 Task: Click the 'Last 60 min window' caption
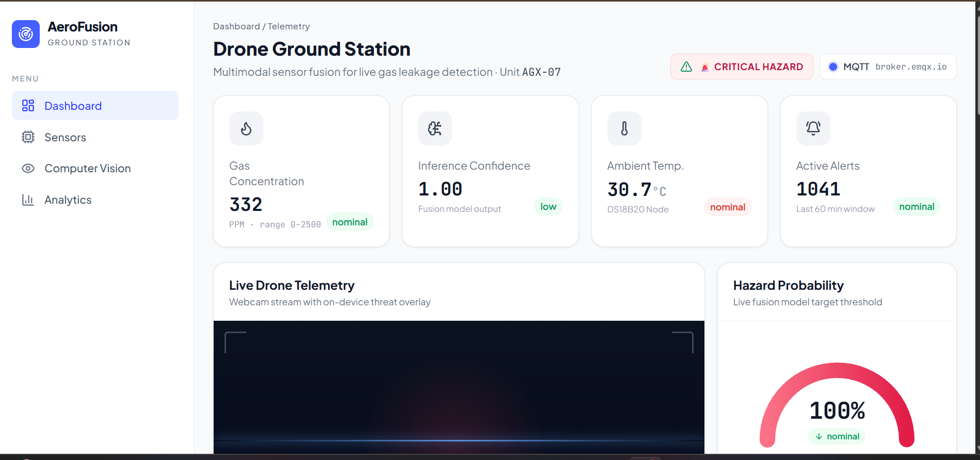coord(836,209)
